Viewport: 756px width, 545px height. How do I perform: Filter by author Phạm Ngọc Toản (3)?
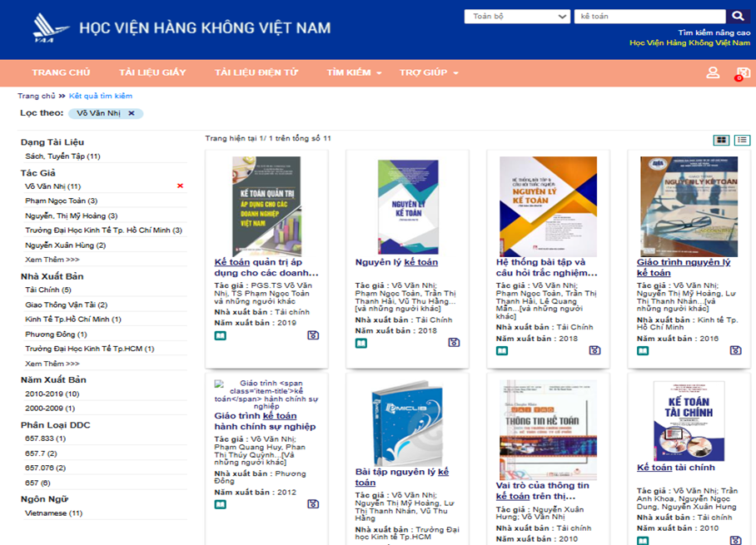[62, 201]
